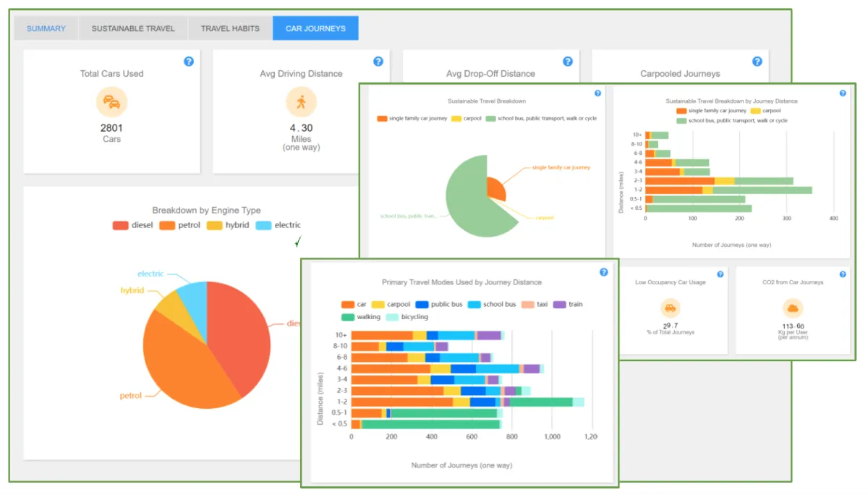Open help icon on Sustainable Travel Breakdown pie
868x495 pixels.
[597, 93]
